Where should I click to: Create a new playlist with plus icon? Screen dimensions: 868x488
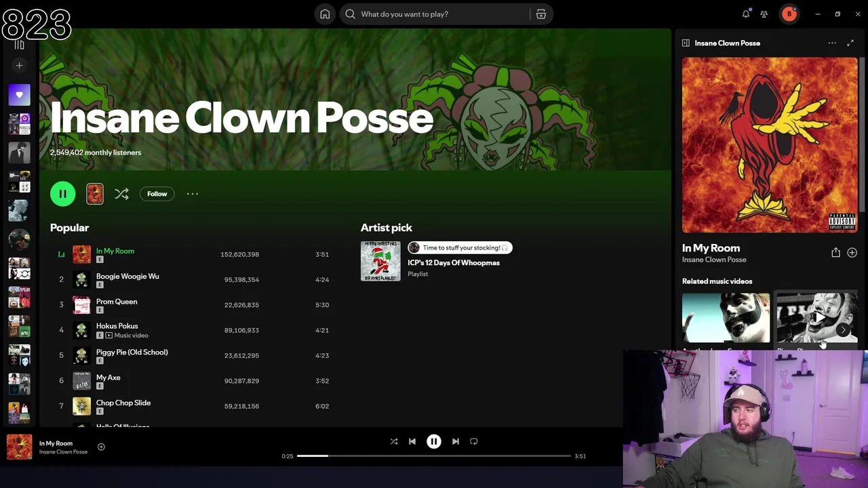tap(19, 66)
